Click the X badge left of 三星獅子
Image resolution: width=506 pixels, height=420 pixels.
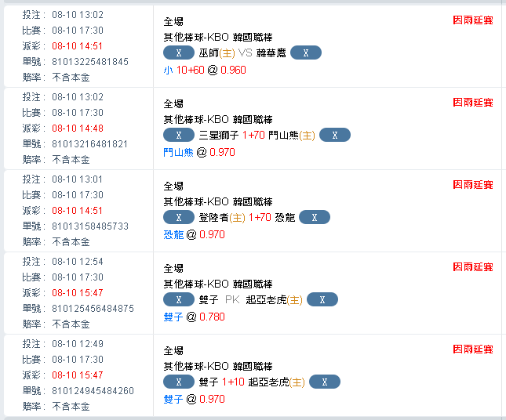coord(179,135)
